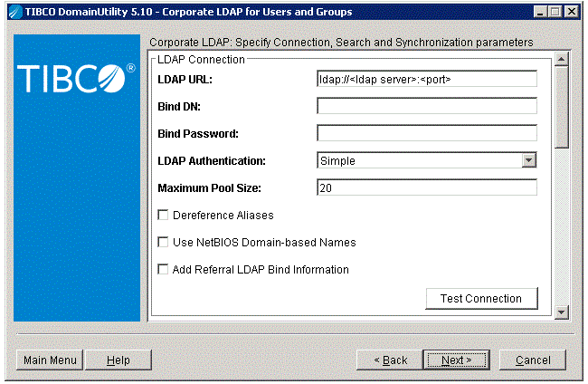Return to the previous step with Back
588x384 pixels.
[391, 360]
